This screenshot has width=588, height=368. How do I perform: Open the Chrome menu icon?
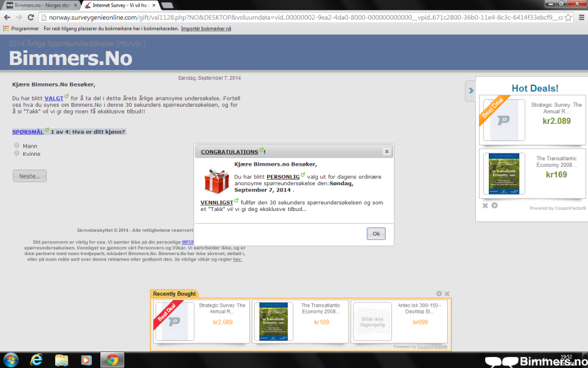pos(582,17)
